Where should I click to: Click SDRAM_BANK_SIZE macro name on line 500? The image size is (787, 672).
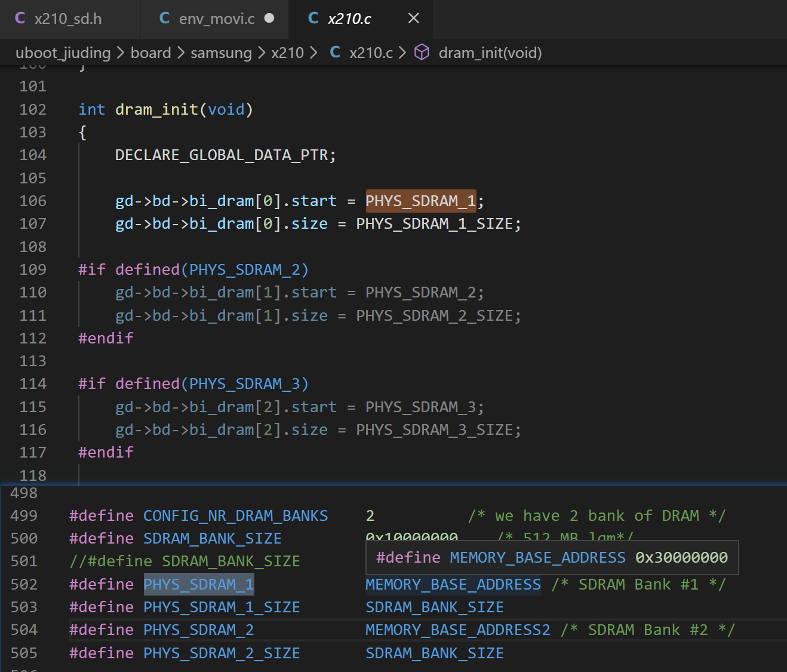pos(212,538)
